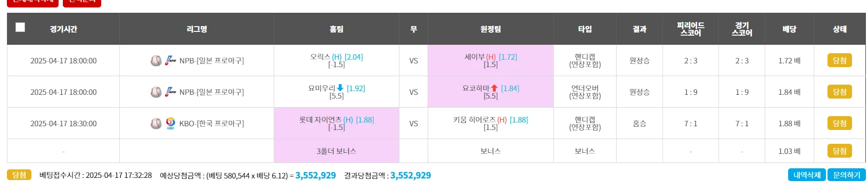Click the red up arrow beside 요코하마

pyautogui.click(x=494, y=88)
